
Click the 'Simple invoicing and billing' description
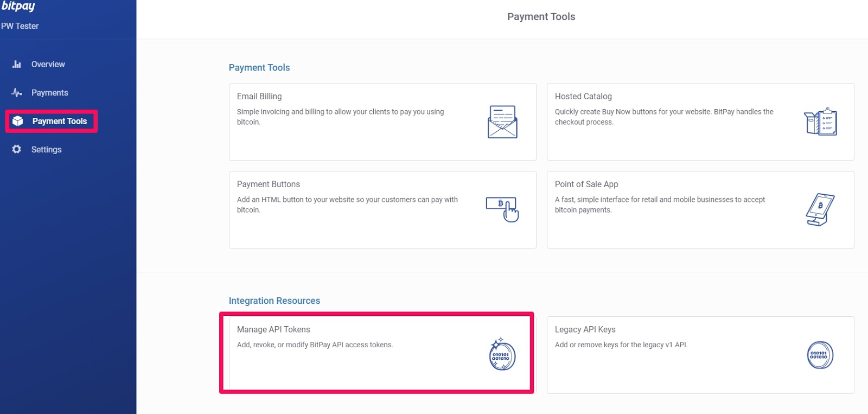click(x=340, y=117)
